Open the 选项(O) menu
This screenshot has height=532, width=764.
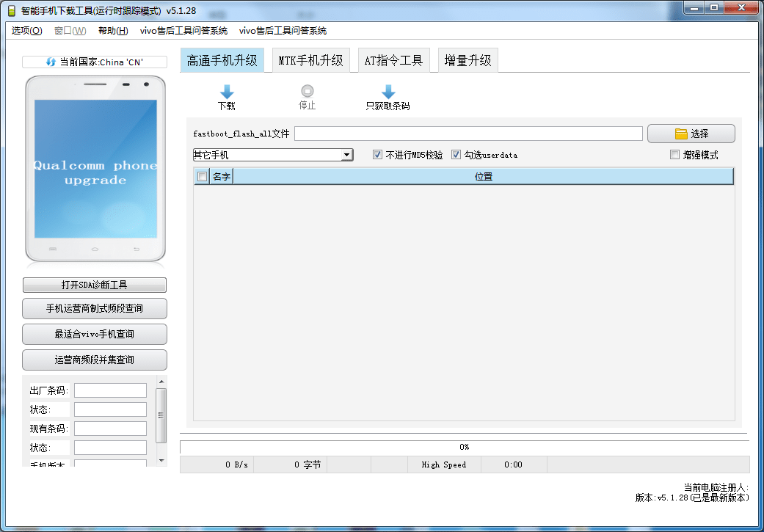point(26,31)
